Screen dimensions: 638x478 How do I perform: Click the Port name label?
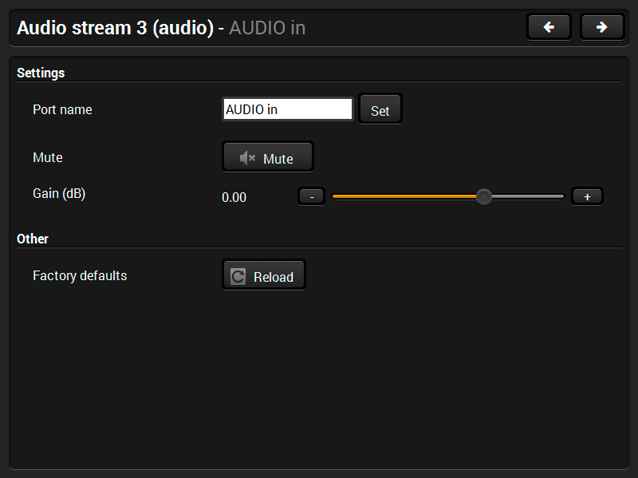click(62, 109)
